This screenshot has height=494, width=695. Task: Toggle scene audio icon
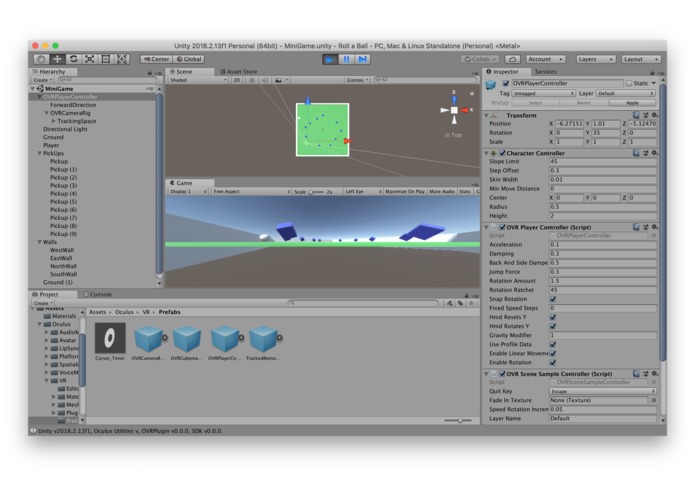pos(265,80)
